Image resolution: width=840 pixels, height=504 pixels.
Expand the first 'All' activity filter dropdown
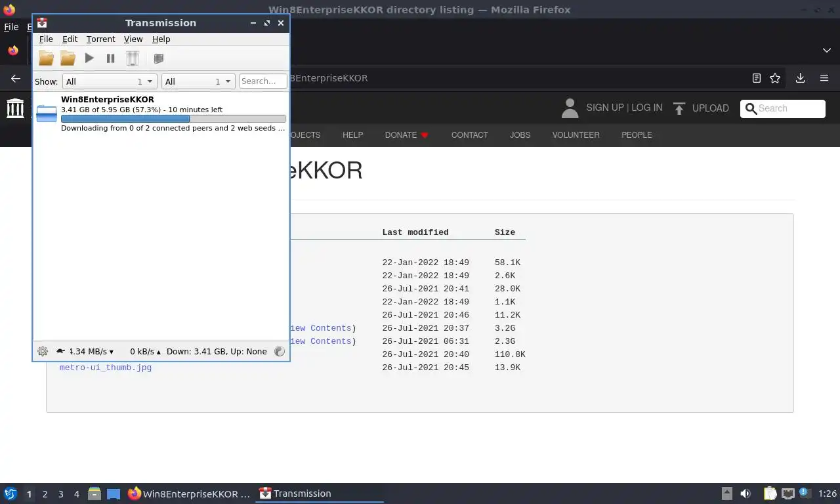click(x=110, y=81)
